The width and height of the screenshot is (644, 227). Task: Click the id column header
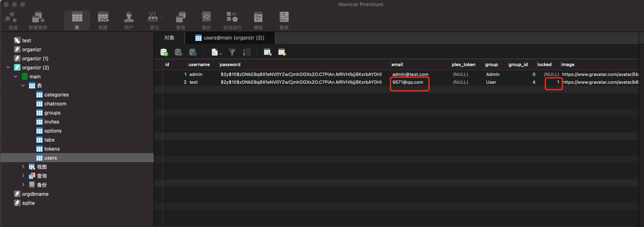175,64
